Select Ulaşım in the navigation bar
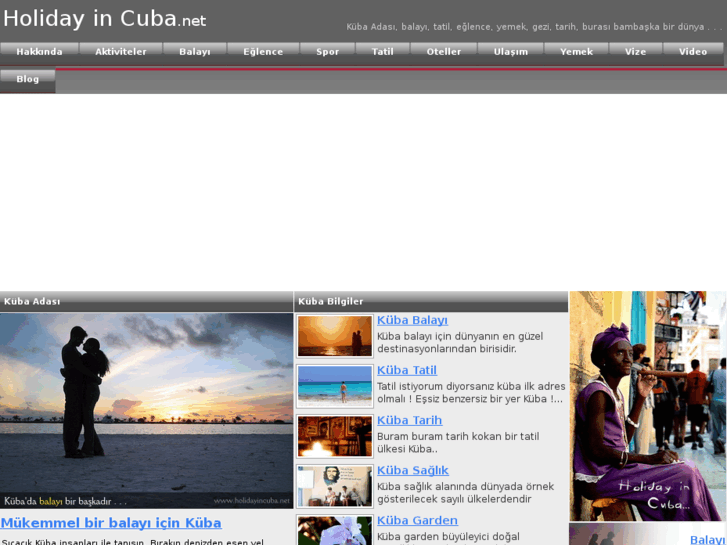Viewport: 727px width, 545px height. [510, 51]
